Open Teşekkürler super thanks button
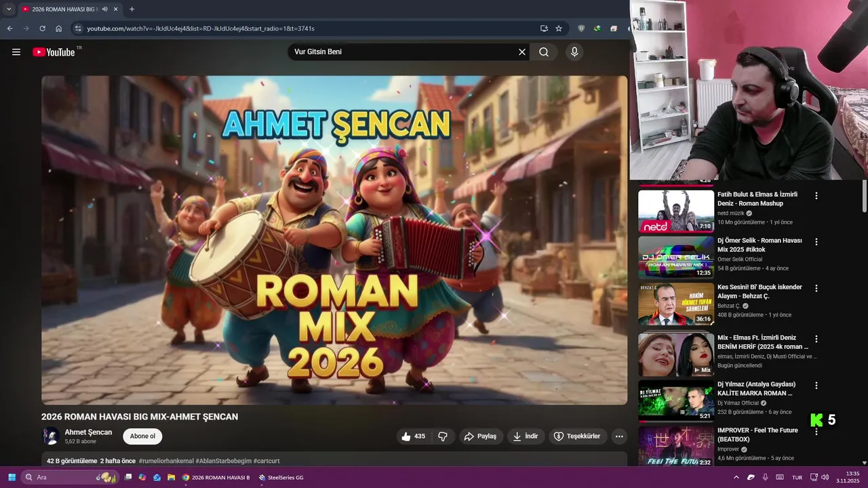 pyautogui.click(x=577, y=436)
